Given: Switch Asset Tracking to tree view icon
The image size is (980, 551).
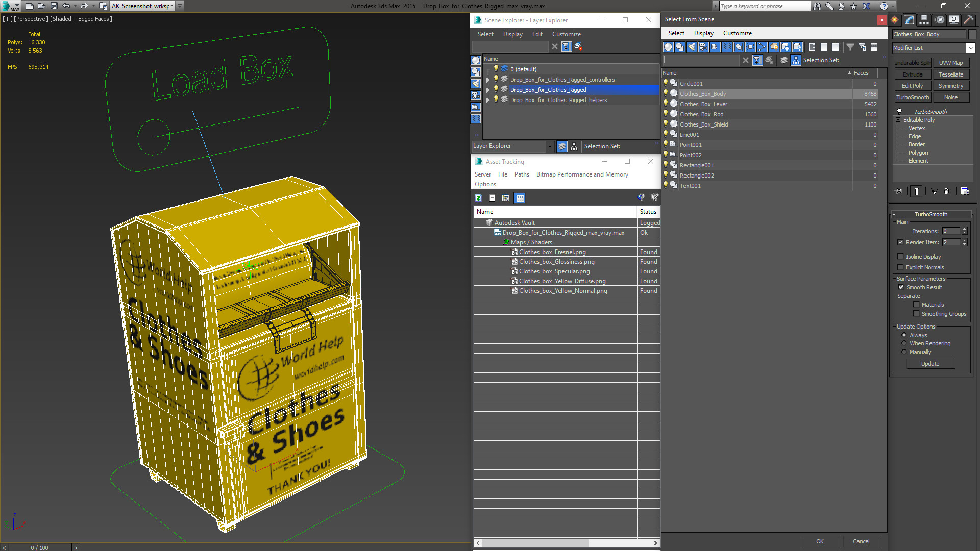Looking at the screenshot, I should tap(506, 198).
